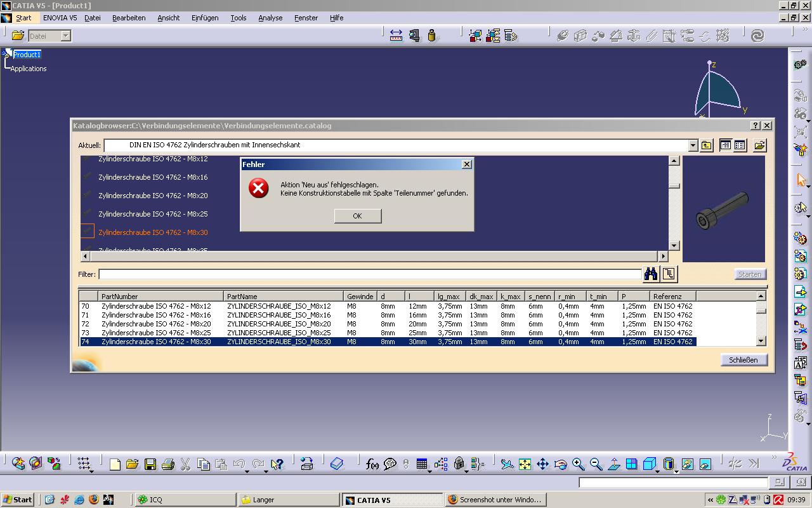Click the Normal View icon
This screenshot has height=508, width=812.
coord(613,464)
